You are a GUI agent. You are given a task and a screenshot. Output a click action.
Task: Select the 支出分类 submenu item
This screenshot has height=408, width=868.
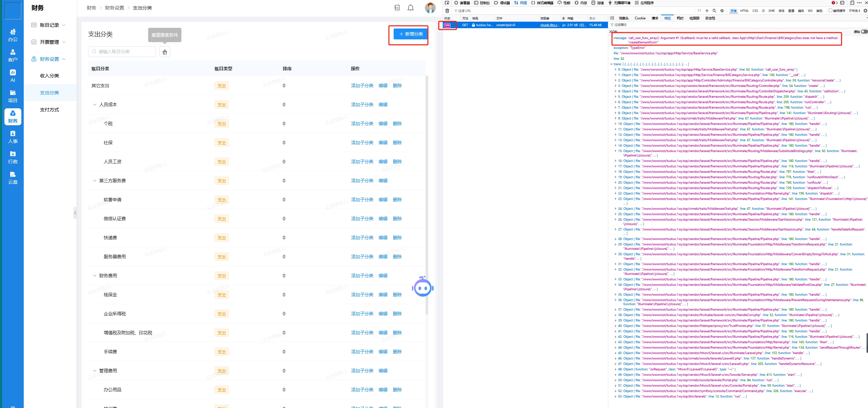coord(50,93)
